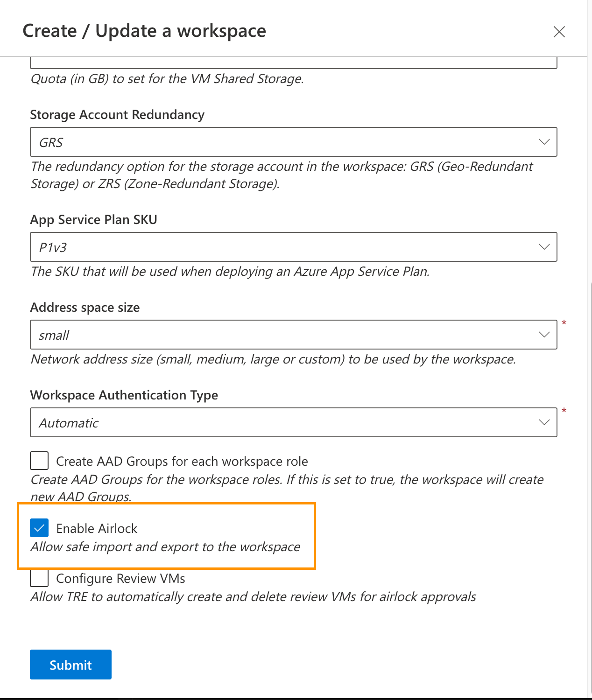Close the Create / Update workspace panel
This screenshot has height=700, width=592.
(x=559, y=32)
